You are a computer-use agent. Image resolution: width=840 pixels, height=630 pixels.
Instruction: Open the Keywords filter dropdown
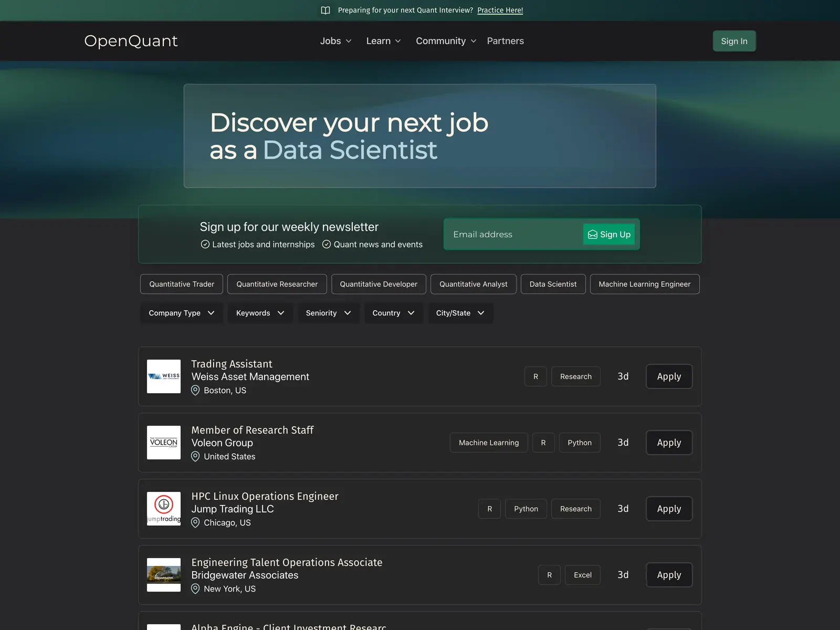pos(260,313)
